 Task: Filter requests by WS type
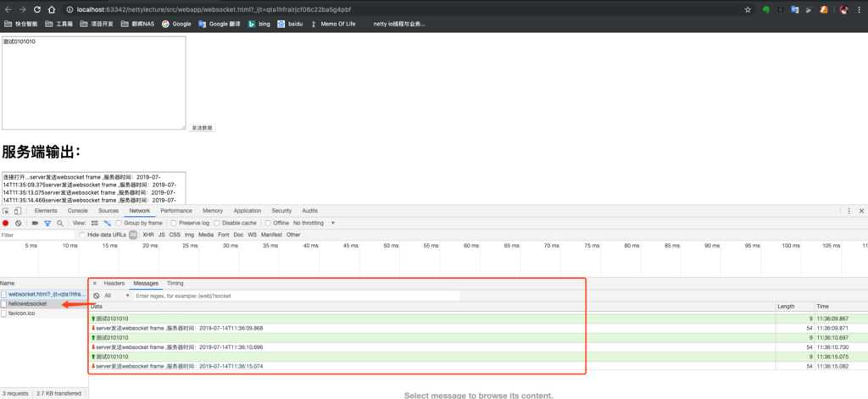coord(253,235)
